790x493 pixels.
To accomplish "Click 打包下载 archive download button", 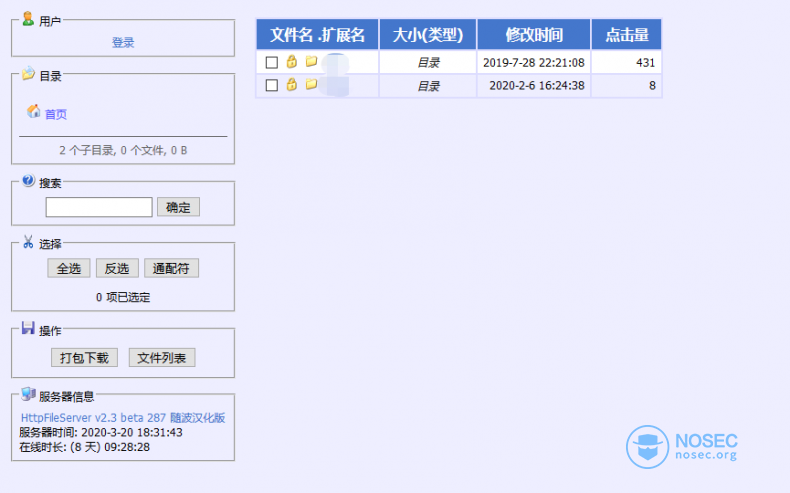I will pyautogui.click(x=84, y=358).
